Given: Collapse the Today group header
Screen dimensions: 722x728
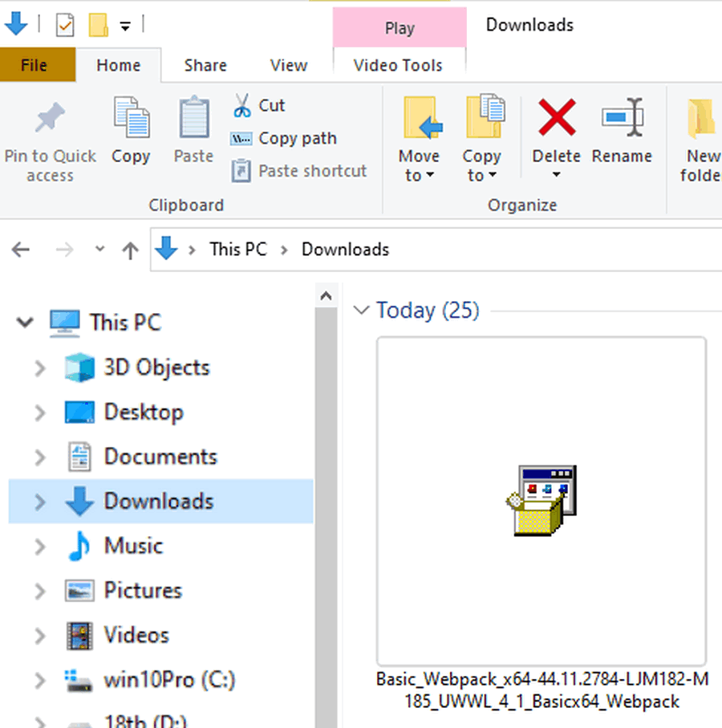Looking at the screenshot, I should [362, 311].
